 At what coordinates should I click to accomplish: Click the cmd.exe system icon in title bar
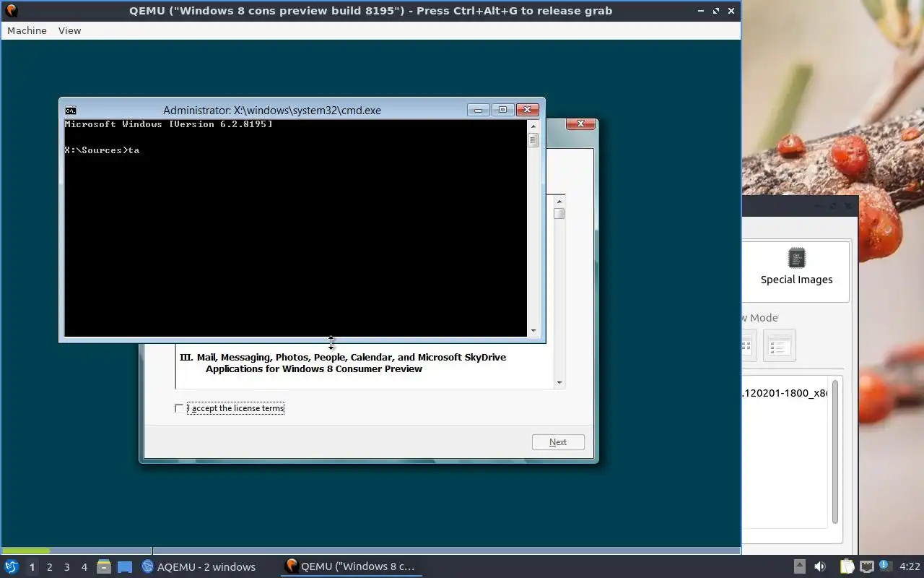coord(71,111)
